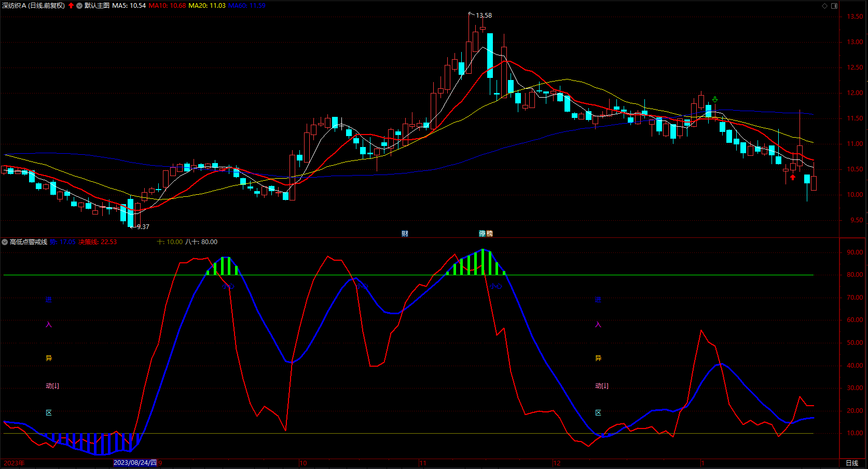The width and height of the screenshot is (868, 469).
Task: Select the 日线 period button at bottom right
Action: click(852, 463)
